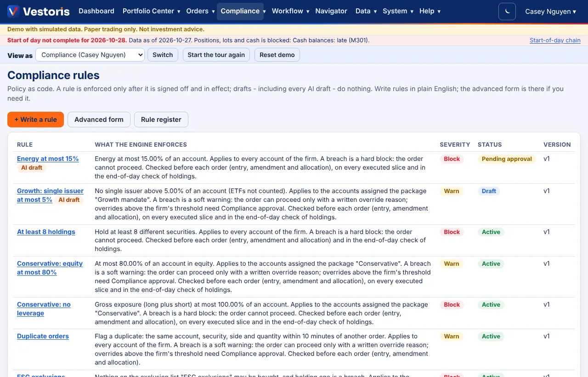Open the Data menu

(366, 11)
